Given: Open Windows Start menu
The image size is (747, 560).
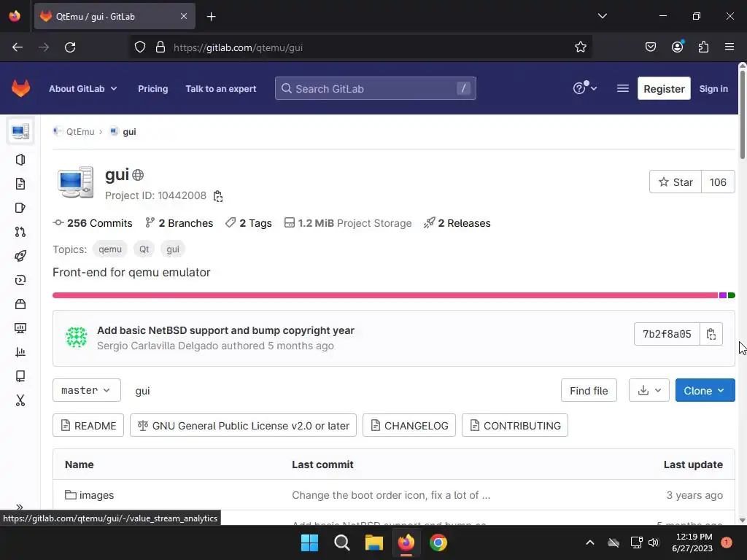Looking at the screenshot, I should (x=309, y=542).
